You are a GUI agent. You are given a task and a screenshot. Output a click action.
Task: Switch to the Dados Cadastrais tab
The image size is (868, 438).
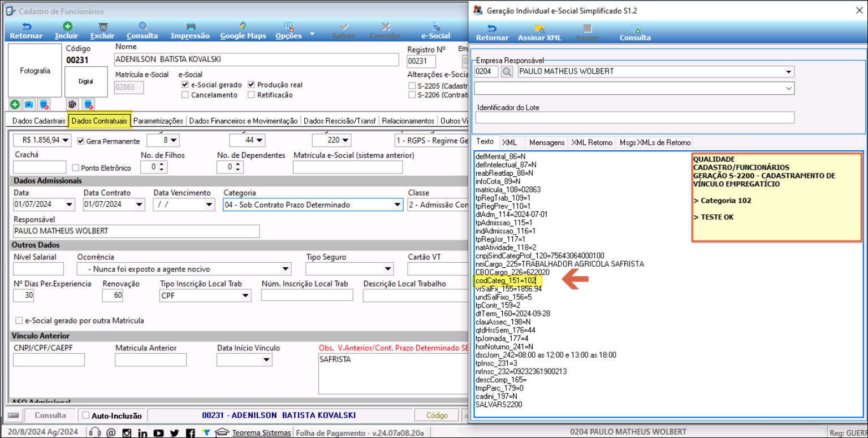point(39,121)
